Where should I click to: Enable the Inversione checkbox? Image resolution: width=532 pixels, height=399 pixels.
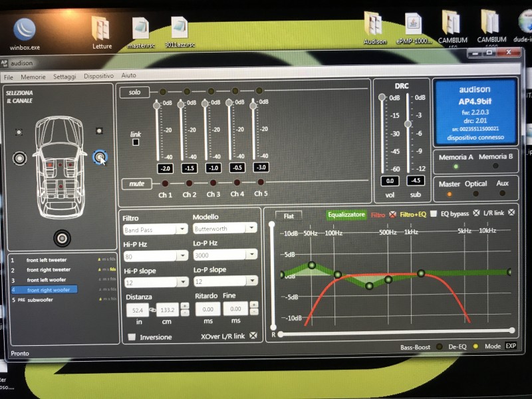tap(132, 337)
